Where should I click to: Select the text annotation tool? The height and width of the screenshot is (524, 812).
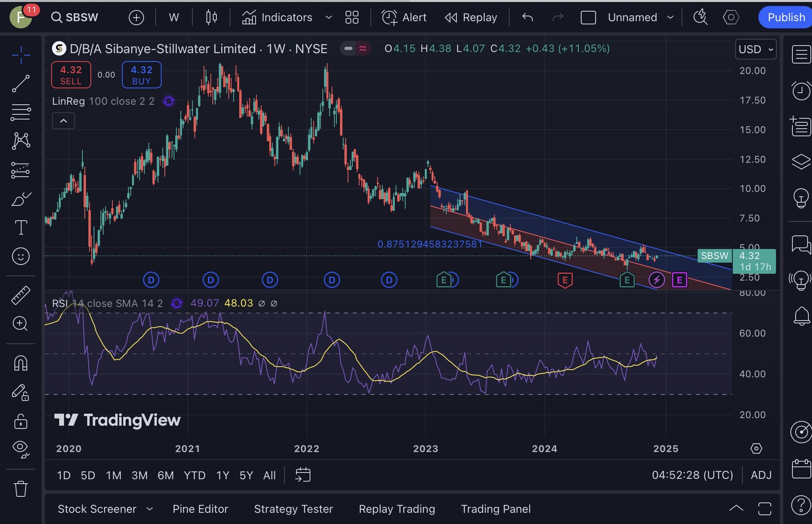21,227
